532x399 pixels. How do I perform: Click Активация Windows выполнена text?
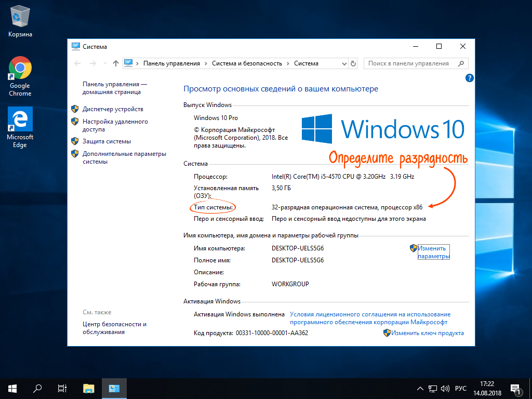pos(239,314)
